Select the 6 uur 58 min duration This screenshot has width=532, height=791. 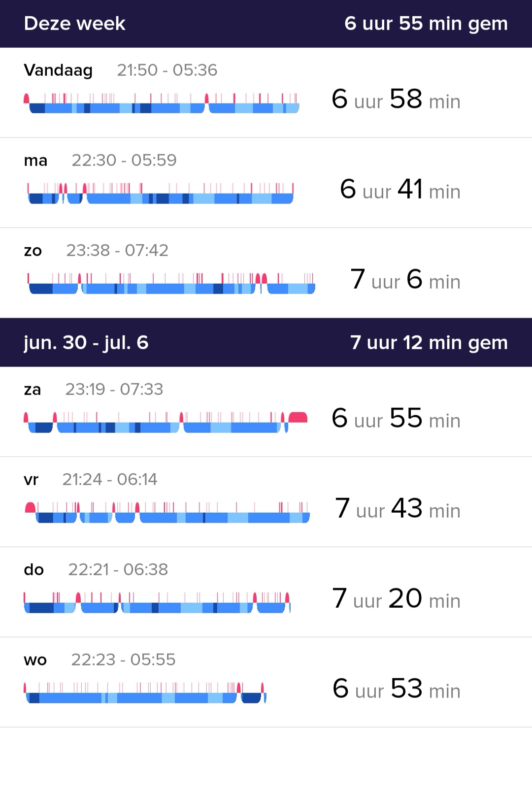point(396,99)
